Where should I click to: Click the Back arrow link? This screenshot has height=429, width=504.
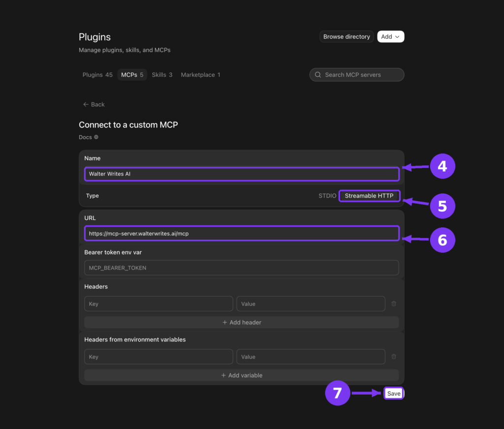[94, 104]
